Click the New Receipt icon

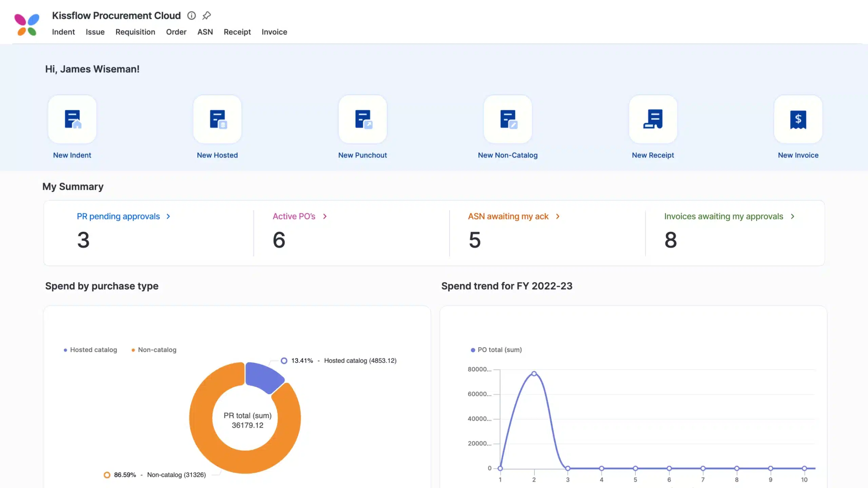[x=653, y=119]
